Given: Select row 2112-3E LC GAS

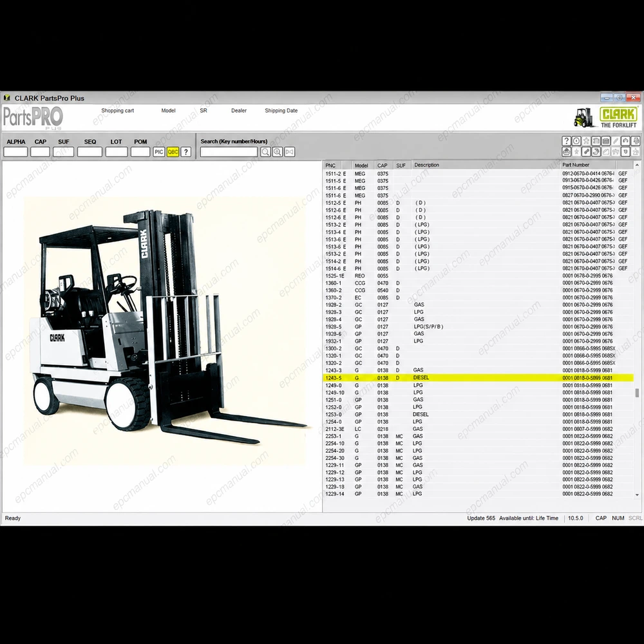Looking at the screenshot, I should 478,429.
